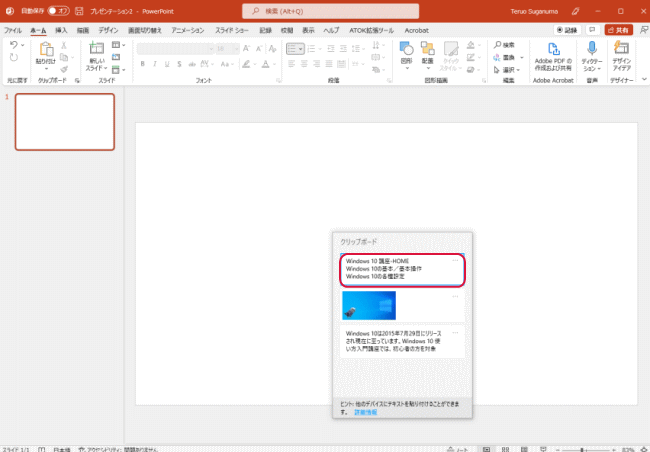Open the Animations (アニメーション) tab
650x452 pixels.
pyautogui.click(x=188, y=30)
